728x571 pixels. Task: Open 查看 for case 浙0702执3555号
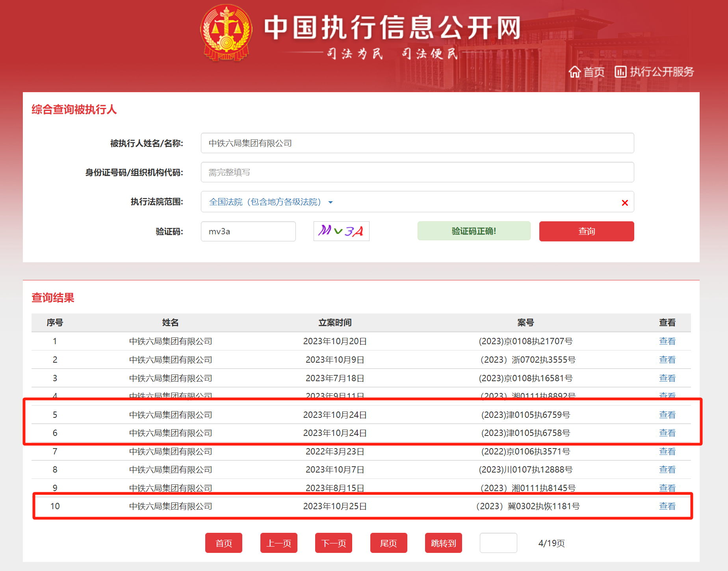(x=667, y=360)
